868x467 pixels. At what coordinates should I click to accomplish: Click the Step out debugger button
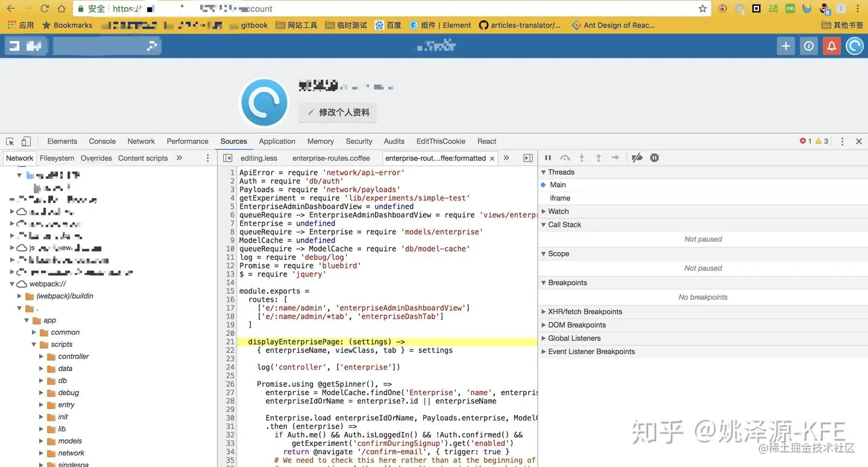point(599,158)
